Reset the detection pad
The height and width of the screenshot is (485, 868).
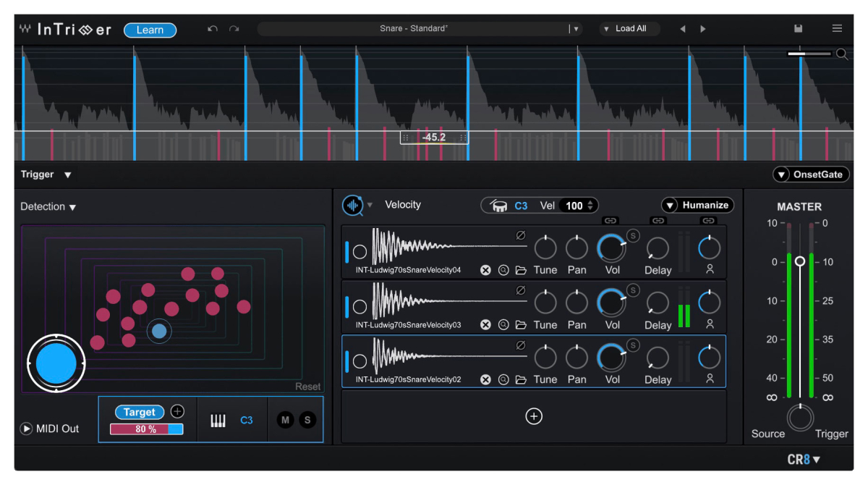[x=308, y=386]
